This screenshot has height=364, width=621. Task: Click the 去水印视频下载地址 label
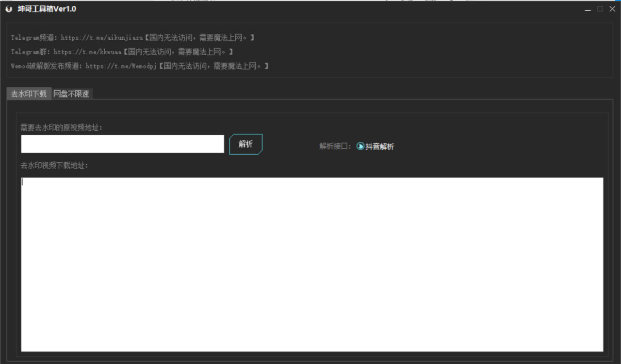click(x=54, y=165)
